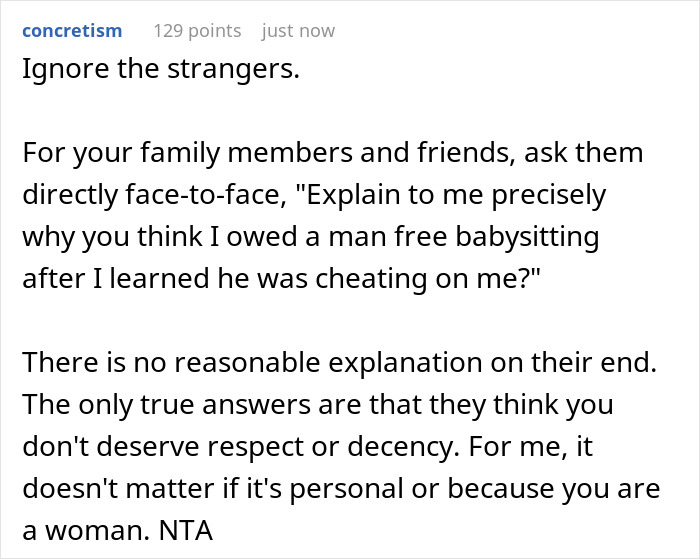Viewport: 700px width, 559px height.
Task: Click the "Ignore the strangers." opening sentence
Action: [x=148, y=71]
